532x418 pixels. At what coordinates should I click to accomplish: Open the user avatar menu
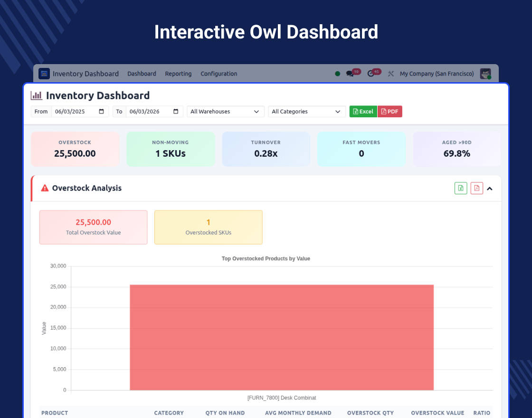point(485,74)
